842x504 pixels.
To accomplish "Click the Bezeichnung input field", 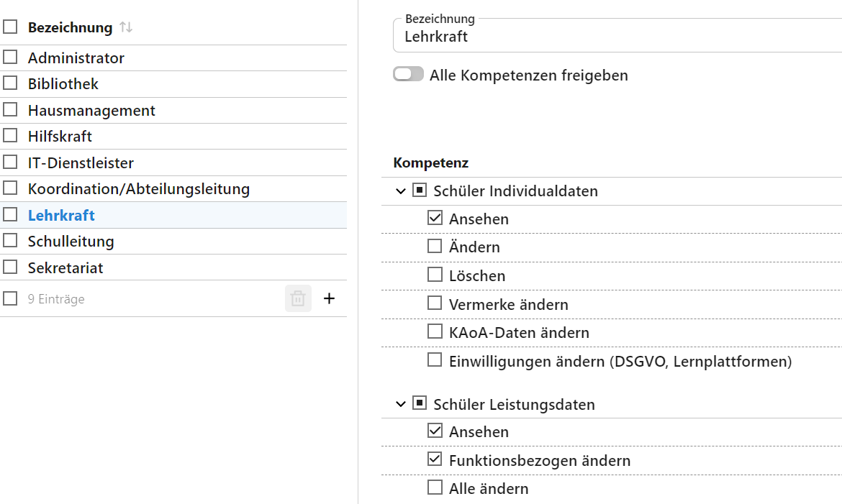I will click(617, 35).
